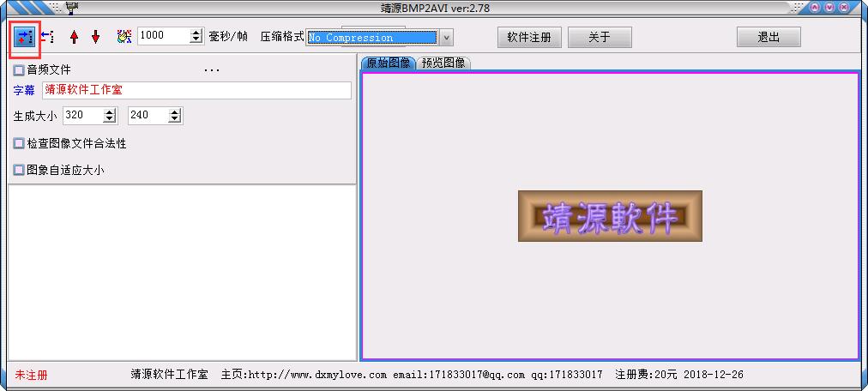Increase the milliseconds per frame value
This screenshot has width=868, height=391.
(x=196, y=33)
